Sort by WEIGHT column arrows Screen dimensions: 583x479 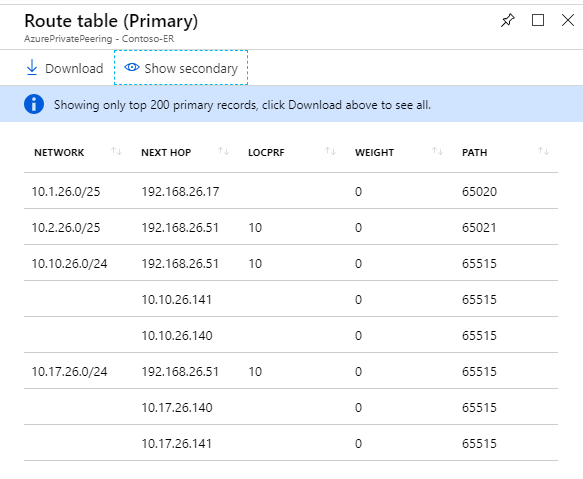pos(437,151)
